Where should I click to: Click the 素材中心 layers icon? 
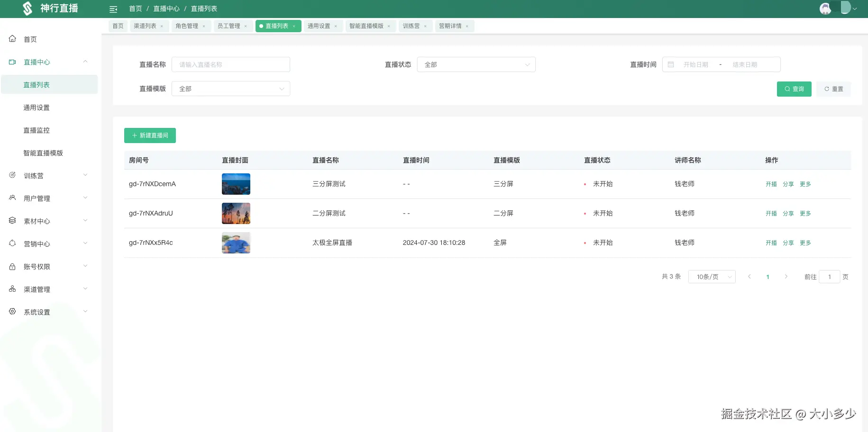(x=12, y=221)
